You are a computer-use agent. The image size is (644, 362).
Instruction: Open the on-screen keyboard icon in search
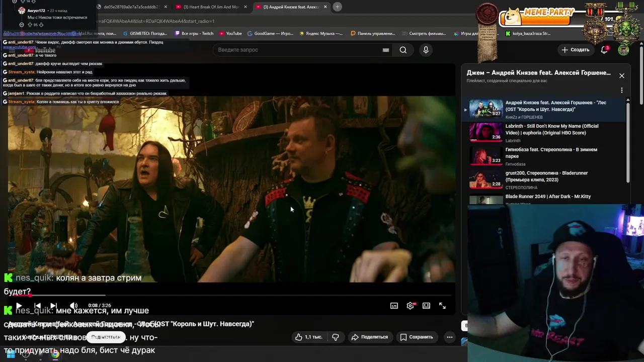386,50
